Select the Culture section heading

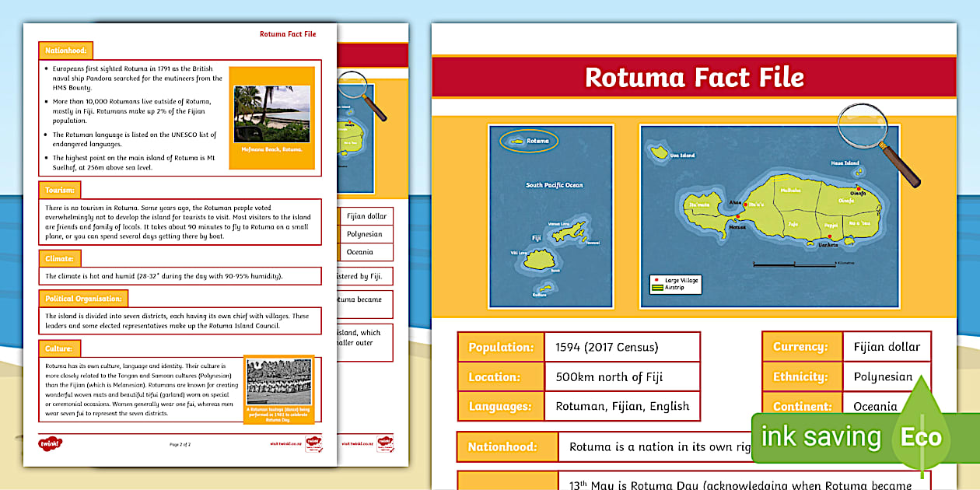click(59, 348)
